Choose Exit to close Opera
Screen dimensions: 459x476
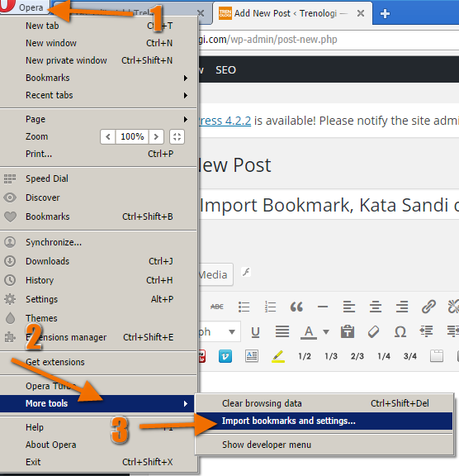click(x=98, y=462)
